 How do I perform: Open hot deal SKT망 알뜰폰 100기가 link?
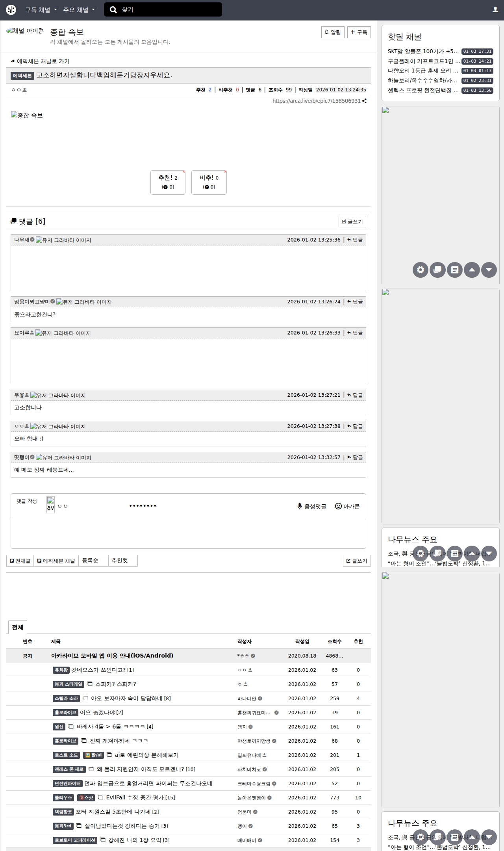pos(423,51)
